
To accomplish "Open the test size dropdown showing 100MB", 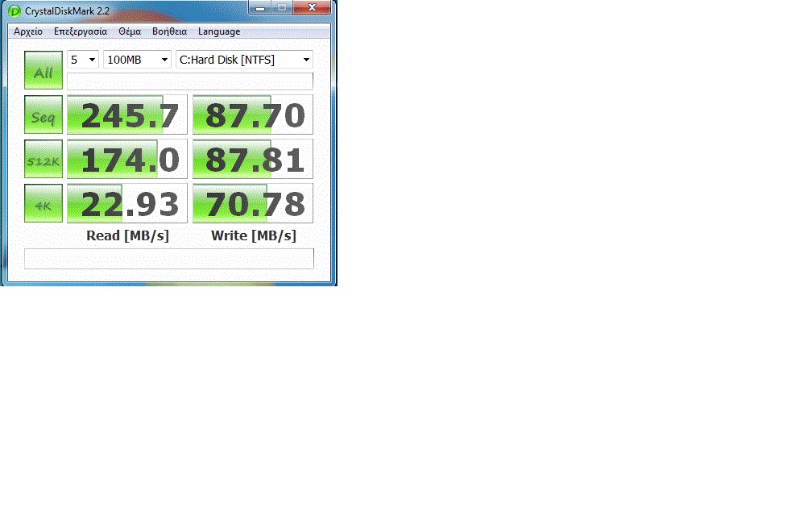I will 137,60.
